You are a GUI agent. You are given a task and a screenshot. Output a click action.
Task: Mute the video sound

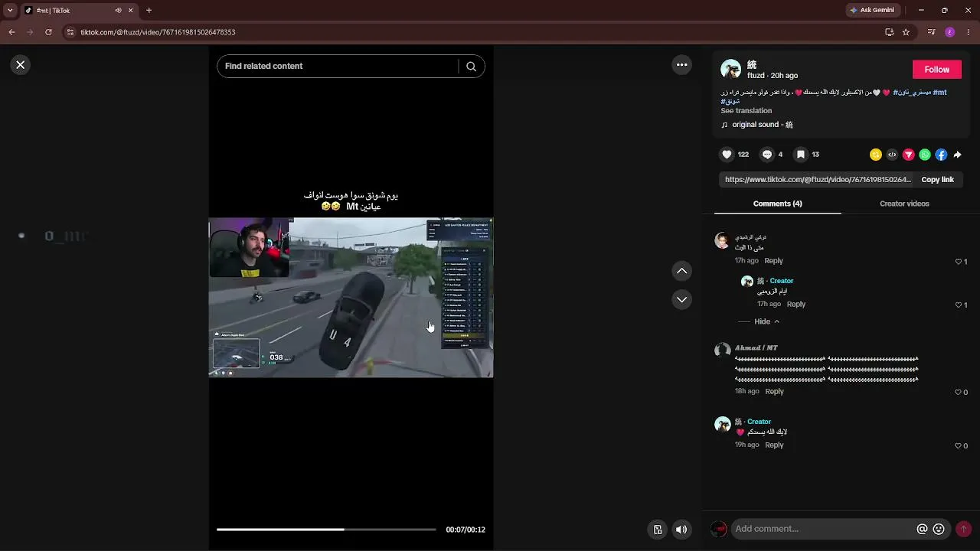(x=681, y=530)
